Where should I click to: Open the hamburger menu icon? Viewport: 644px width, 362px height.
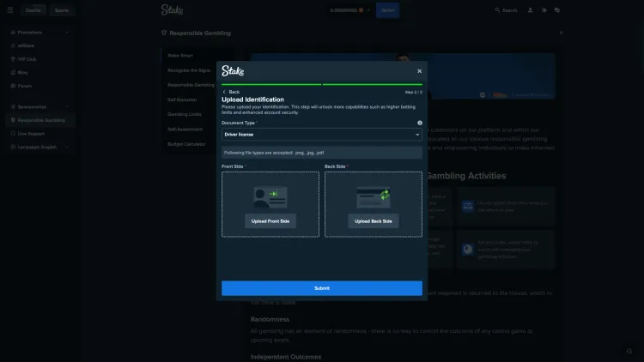click(9, 9)
